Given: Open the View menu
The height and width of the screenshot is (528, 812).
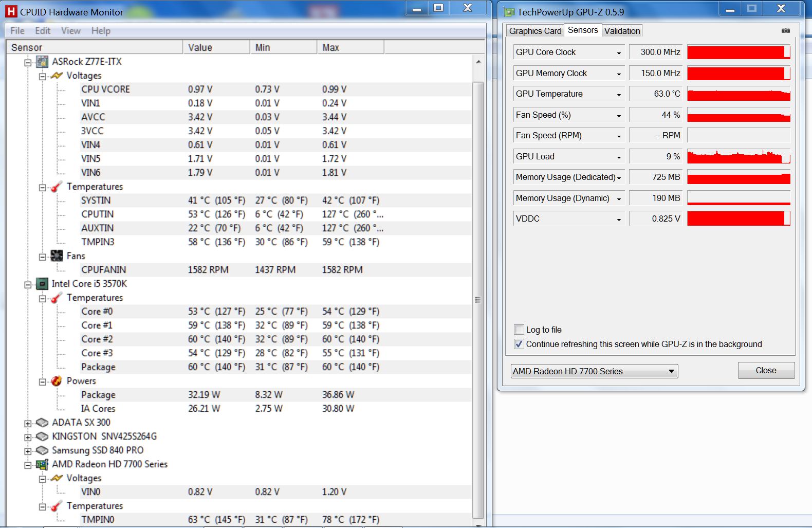Looking at the screenshot, I should pyautogui.click(x=71, y=31).
